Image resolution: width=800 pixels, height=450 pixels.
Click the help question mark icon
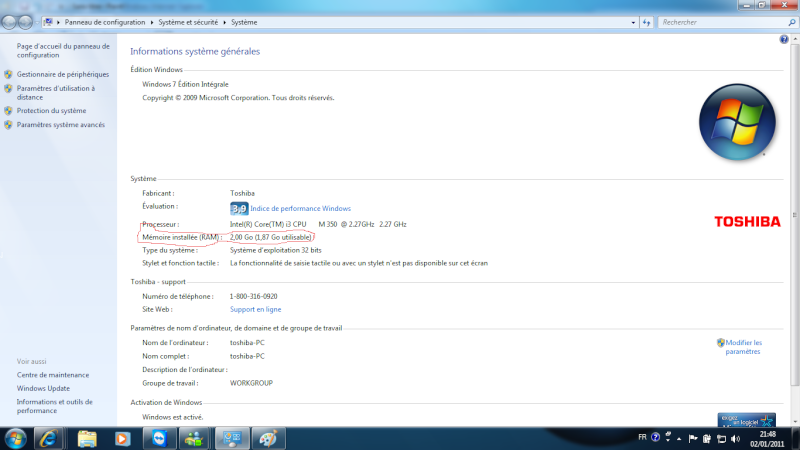click(784, 39)
